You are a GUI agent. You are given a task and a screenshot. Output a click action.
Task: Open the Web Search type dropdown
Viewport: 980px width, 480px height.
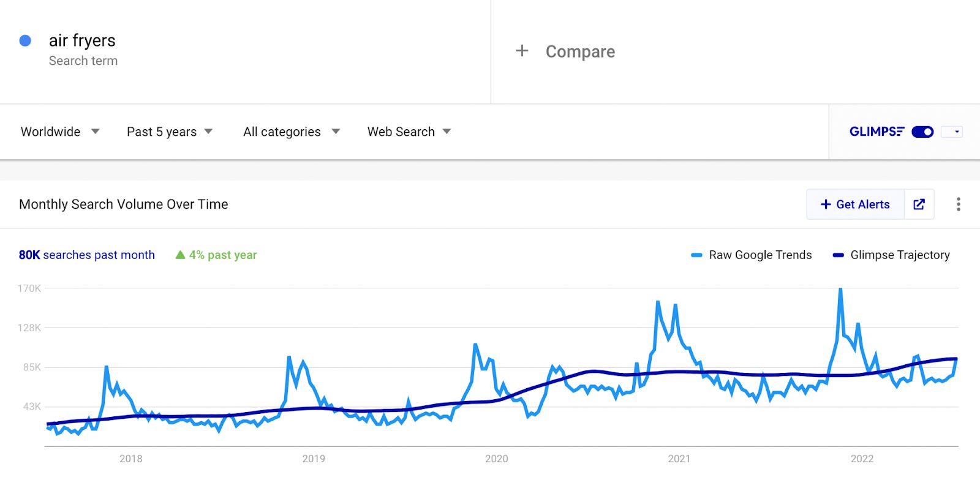pos(409,132)
